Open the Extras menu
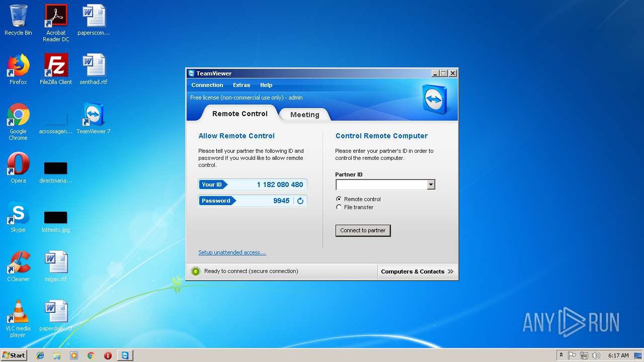644x362 pixels. click(x=242, y=85)
